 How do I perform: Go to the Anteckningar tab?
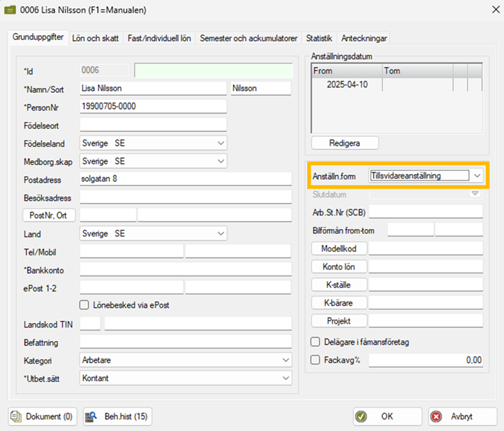[365, 38]
